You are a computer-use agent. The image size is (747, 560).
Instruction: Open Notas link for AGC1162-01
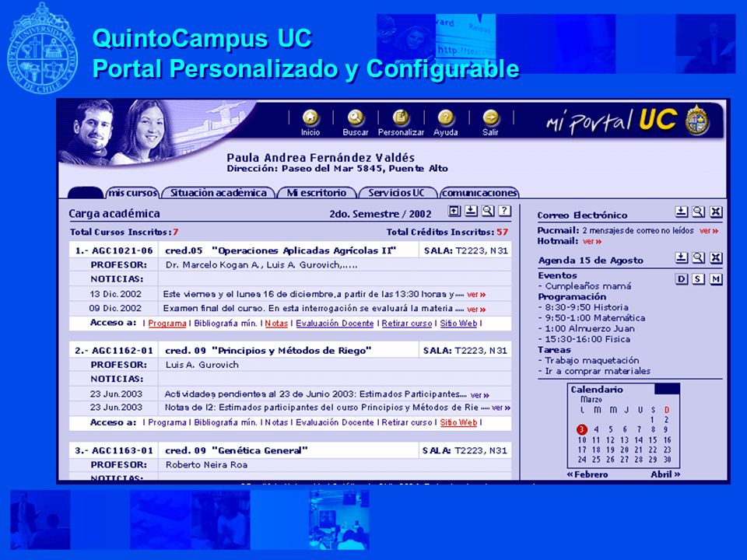point(276,422)
